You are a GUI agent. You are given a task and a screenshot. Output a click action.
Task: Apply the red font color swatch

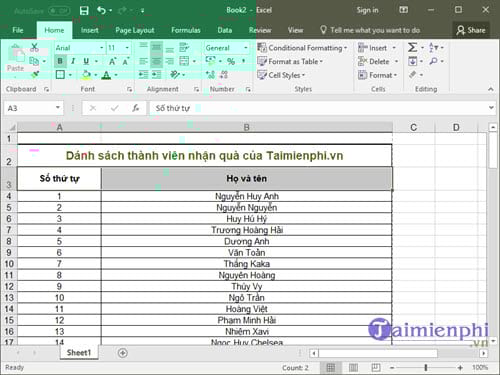coord(106,75)
